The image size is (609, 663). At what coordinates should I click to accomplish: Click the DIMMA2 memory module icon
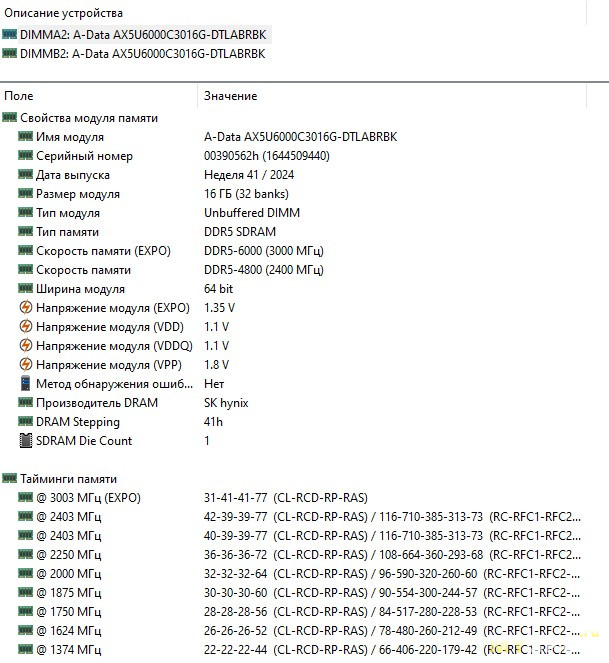(9, 34)
